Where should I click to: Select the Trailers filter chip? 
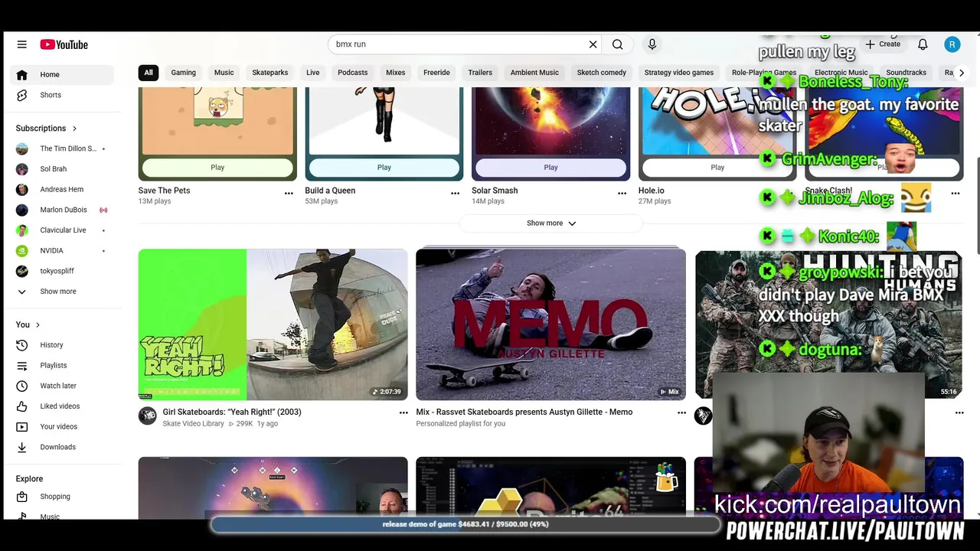click(480, 73)
